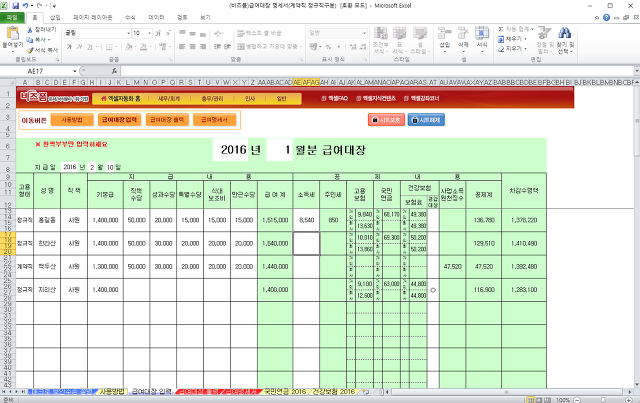Click the Sort and Filter icon
Viewport: 640px width, 403px height.
[544, 33]
